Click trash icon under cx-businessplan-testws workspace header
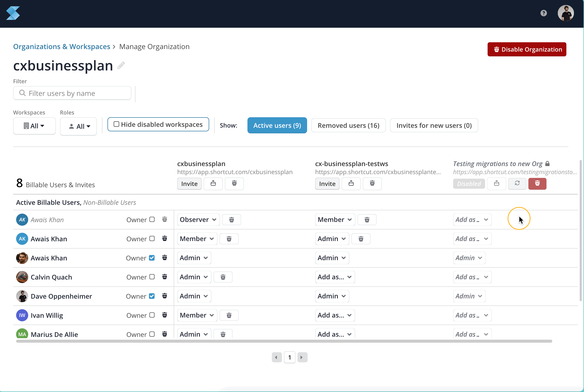The width and height of the screenshot is (584, 392). (372, 183)
